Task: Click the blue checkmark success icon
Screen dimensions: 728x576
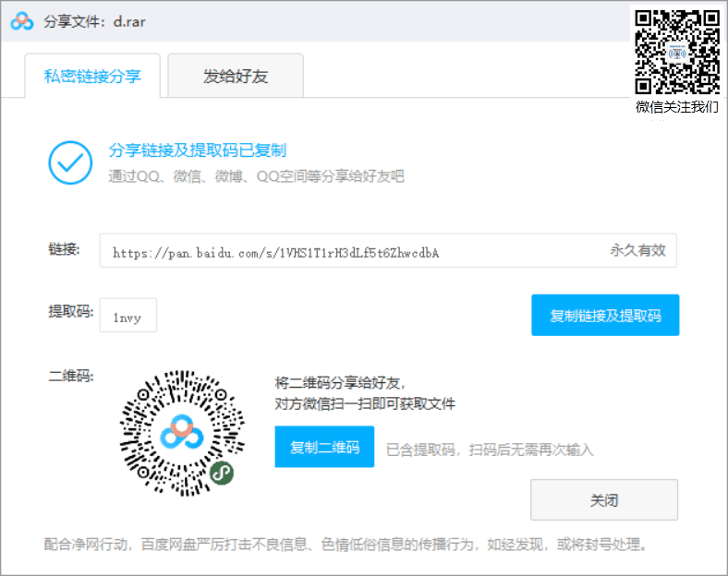Action: pyautogui.click(x=70, y=162)
